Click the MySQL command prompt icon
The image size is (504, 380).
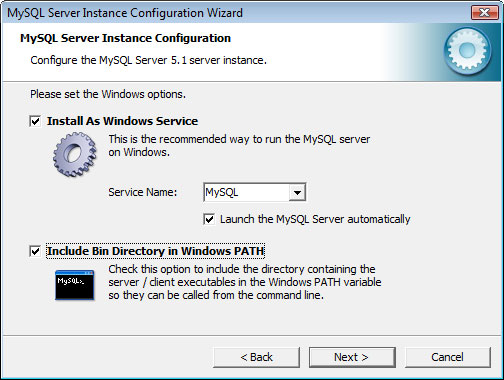[75, 285]
